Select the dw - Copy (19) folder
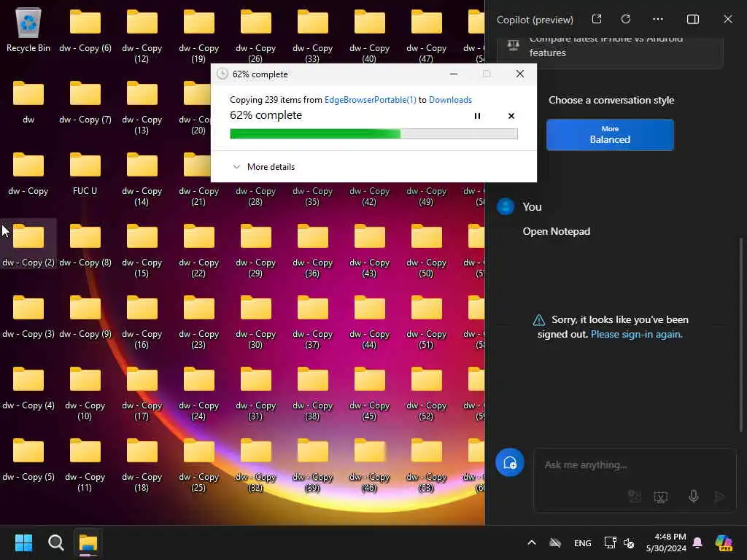The width and height of the screenshot is (747, 560). [198, 35]
